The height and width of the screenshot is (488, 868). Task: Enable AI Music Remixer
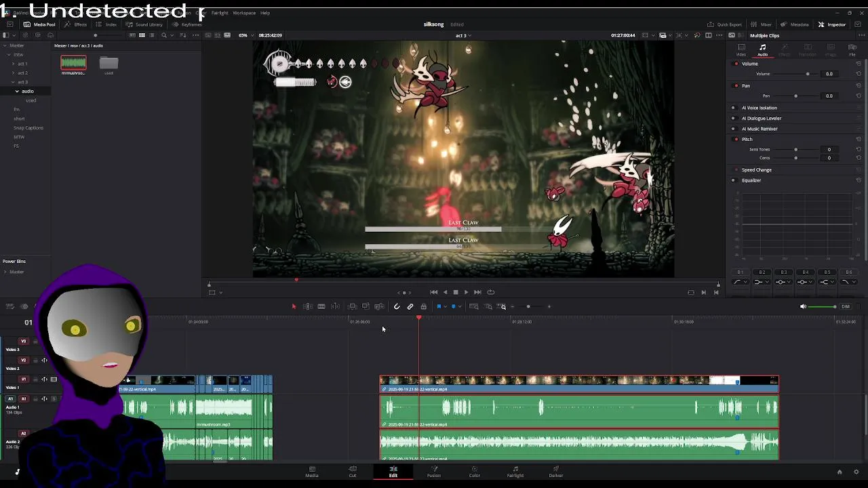pos(733,129)
